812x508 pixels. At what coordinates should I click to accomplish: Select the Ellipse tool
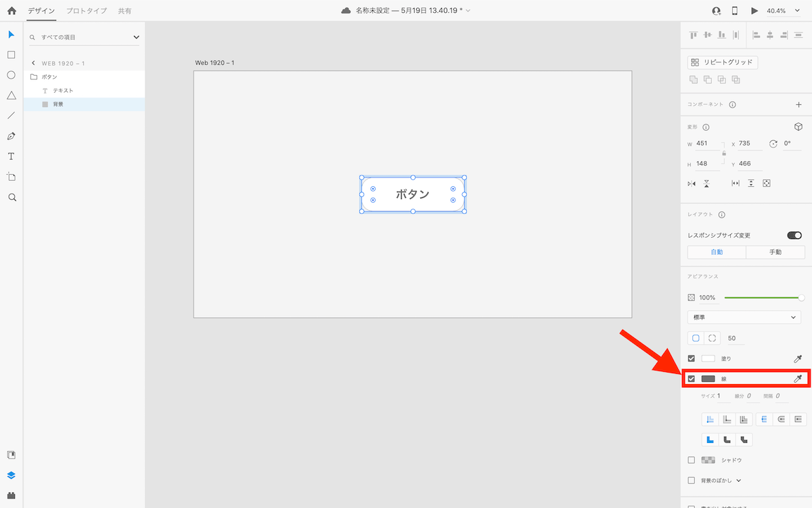pyautogui.click(x=11, y=75)
